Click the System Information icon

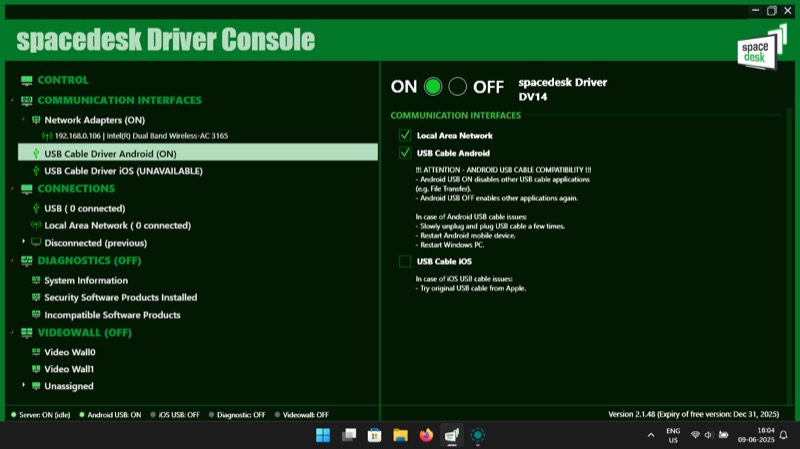[36, 280]
